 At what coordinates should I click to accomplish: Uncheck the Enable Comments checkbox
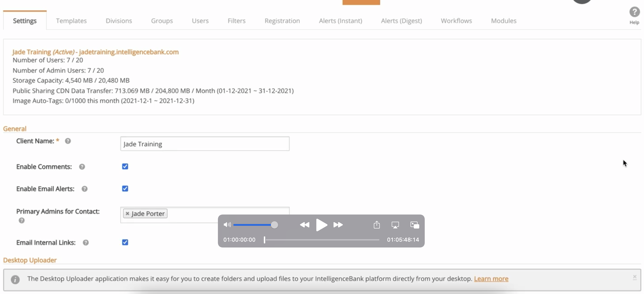tap(125, 166)
